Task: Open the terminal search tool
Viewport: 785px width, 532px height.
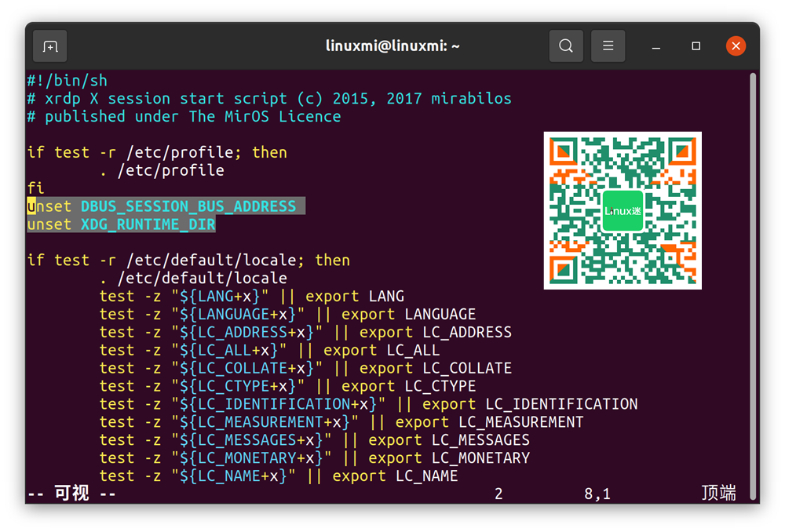Action: pos(566,46)
